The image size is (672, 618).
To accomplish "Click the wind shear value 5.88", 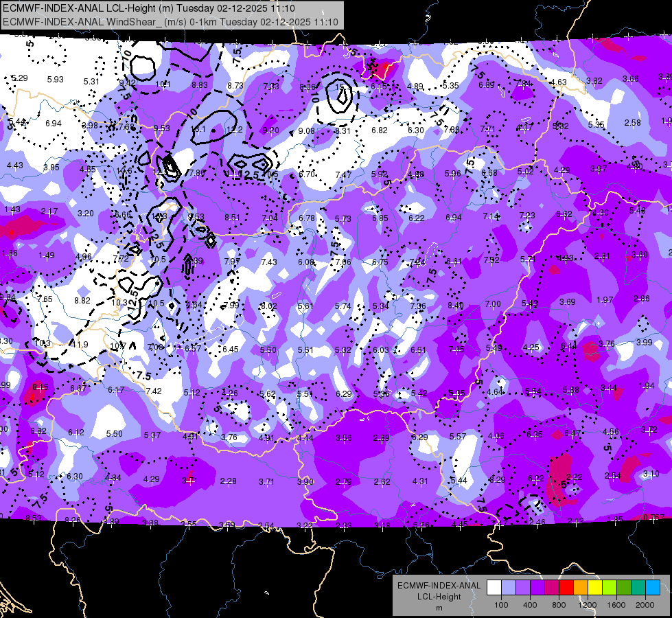I will point(571,389).
